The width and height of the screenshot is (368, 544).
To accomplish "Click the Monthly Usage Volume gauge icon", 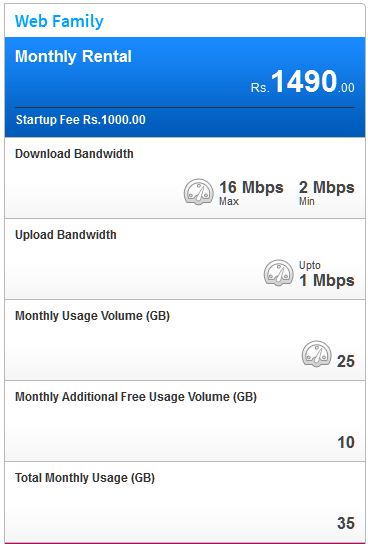I will [316, 354].
